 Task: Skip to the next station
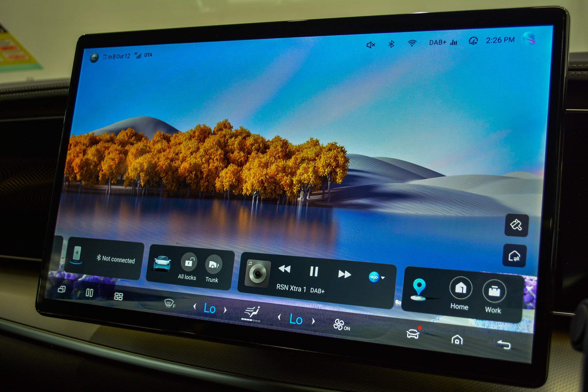pyautogui.click(x=344, y=274)
